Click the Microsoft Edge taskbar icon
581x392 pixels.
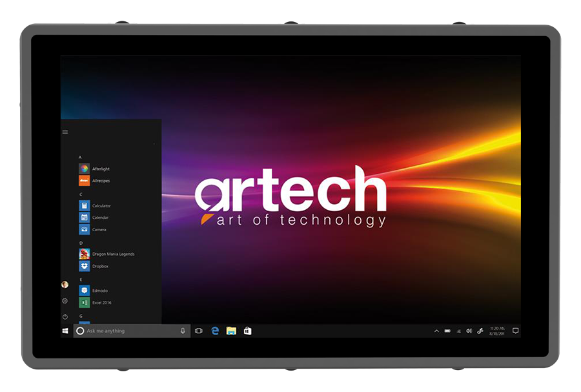(215, 331)
